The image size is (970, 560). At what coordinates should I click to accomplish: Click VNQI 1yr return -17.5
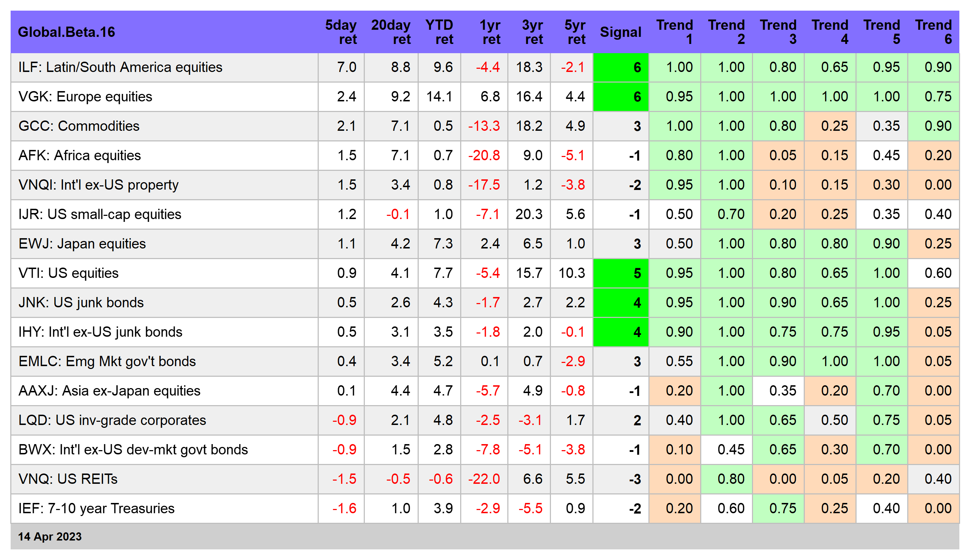pyautogui.click(x=484, y=185)
